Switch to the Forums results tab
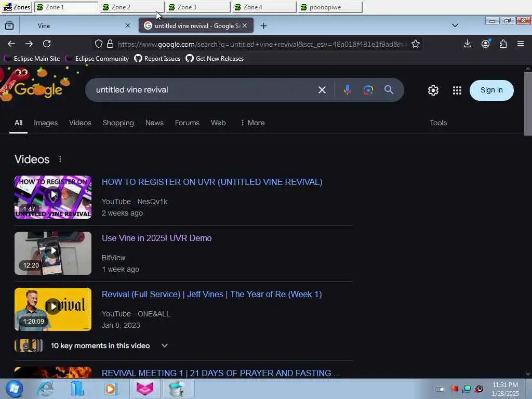Viewport: 532px width, 399px height. point(187,123)
